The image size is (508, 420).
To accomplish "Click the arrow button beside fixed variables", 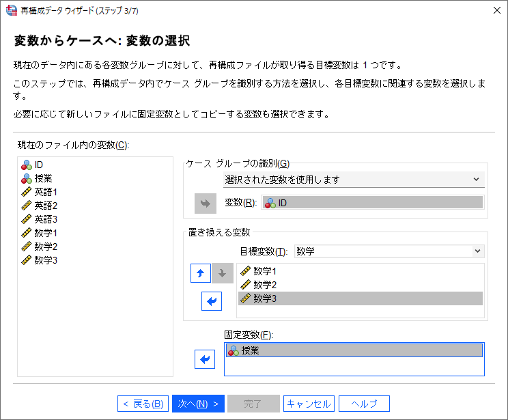I will point(205,359).
